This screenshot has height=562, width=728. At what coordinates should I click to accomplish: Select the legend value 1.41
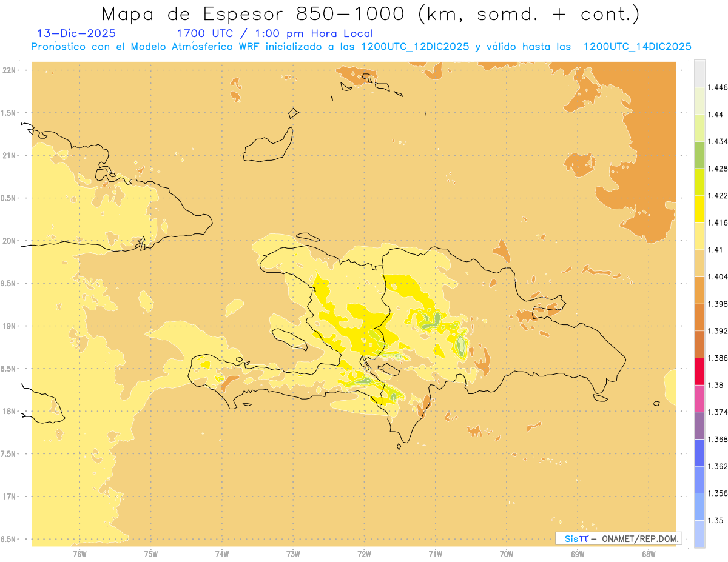[715, 250]
